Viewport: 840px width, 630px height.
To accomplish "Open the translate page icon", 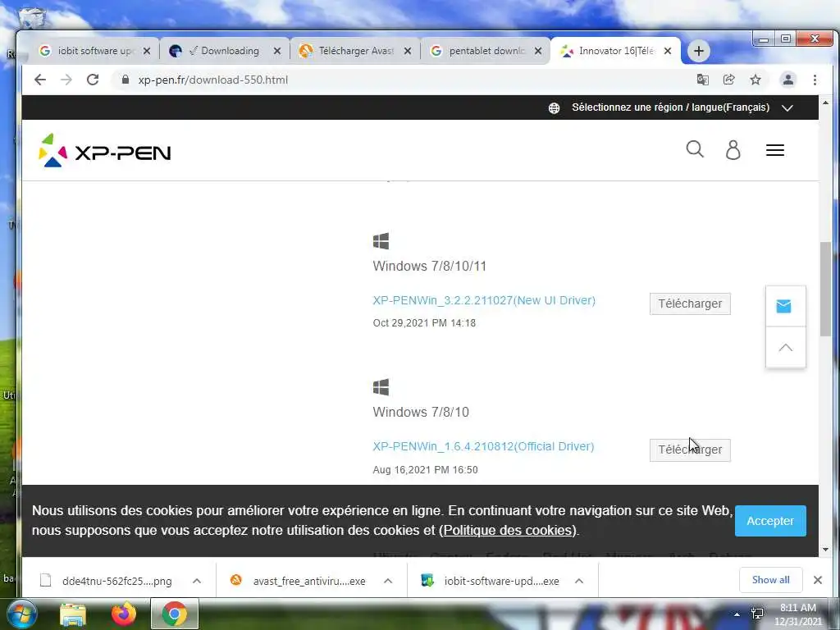I will coord(702,80).
